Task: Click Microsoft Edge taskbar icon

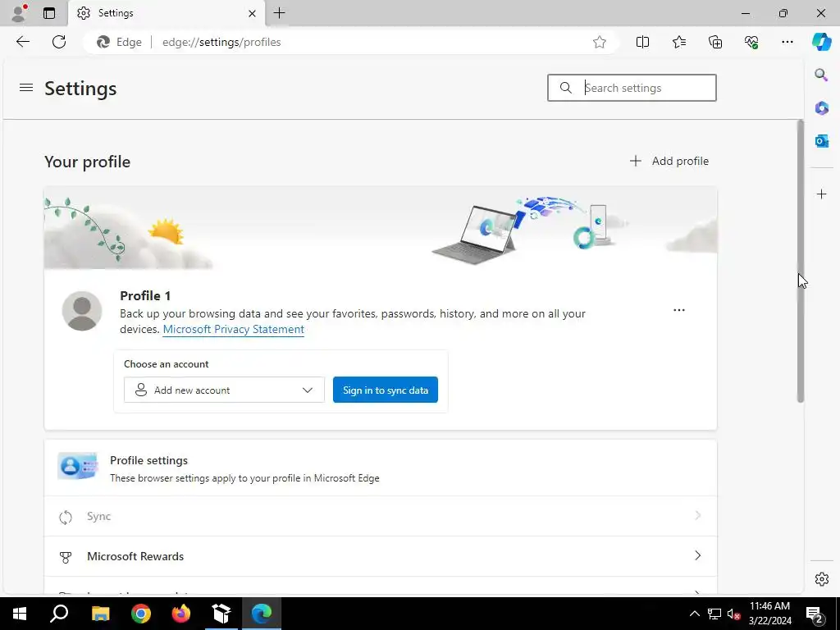Action: 262,614
